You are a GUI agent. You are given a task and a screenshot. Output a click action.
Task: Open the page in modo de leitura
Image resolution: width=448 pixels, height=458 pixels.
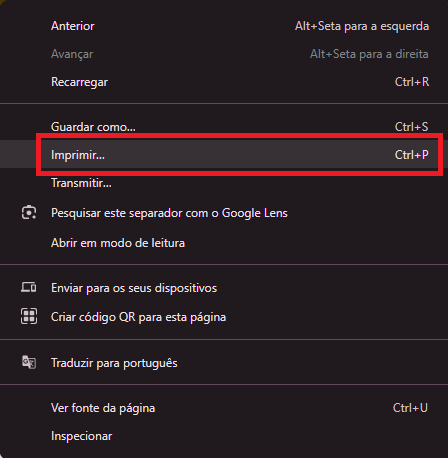[x=224, y=243]
